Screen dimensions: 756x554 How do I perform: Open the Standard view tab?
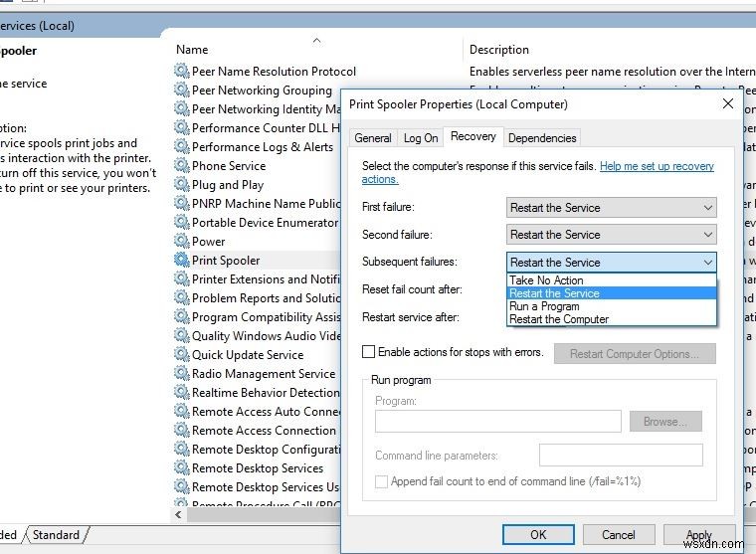[x=56, y=535]
